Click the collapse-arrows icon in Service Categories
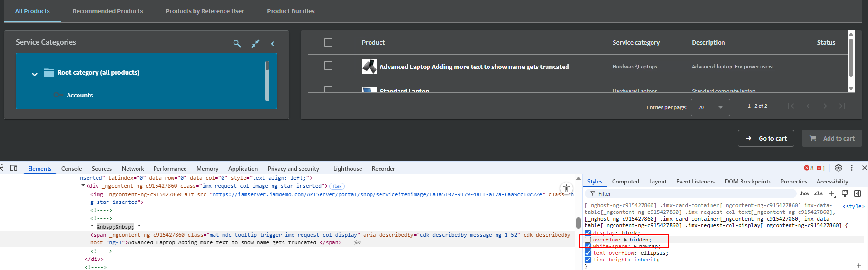Screen dimensions: 868x270 (x=255, y=43)
